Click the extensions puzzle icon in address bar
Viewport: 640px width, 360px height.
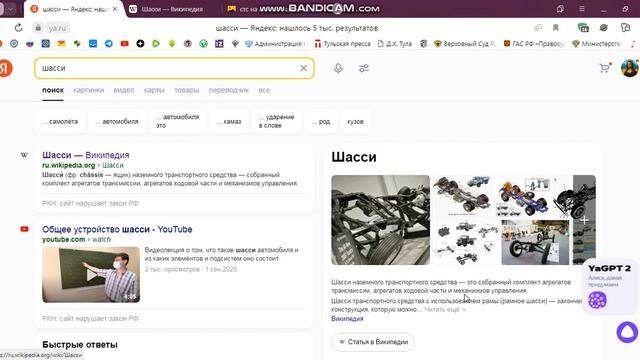(625, 28)
